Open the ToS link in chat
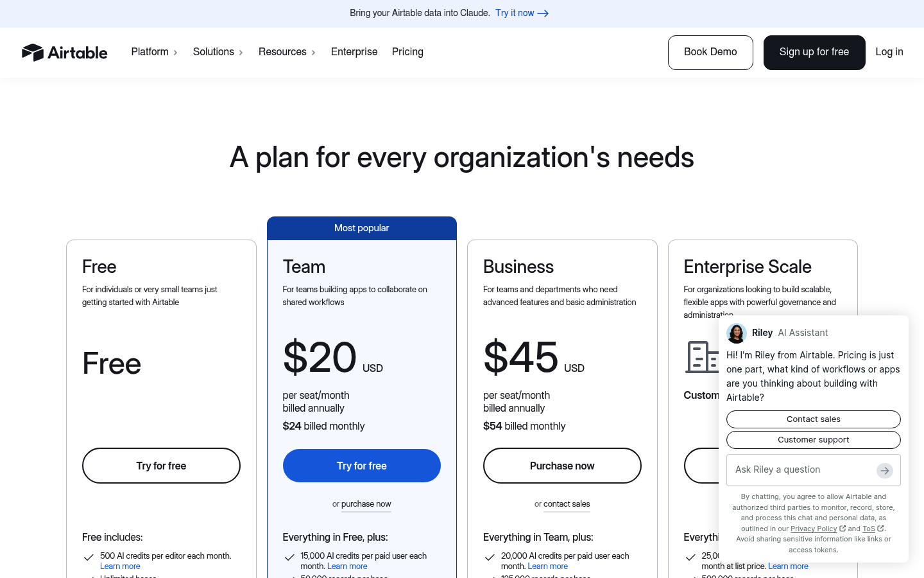The height and width of the screenshot is (578, 924). (x=869, y=529)
